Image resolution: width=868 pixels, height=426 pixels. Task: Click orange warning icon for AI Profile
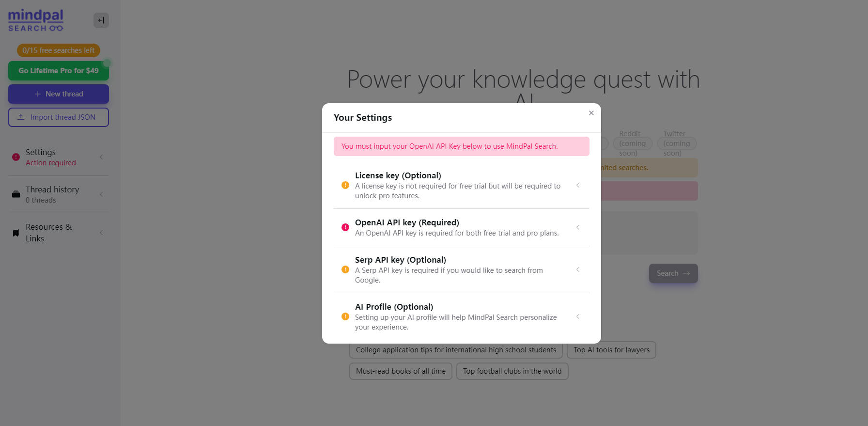[345, 316]
